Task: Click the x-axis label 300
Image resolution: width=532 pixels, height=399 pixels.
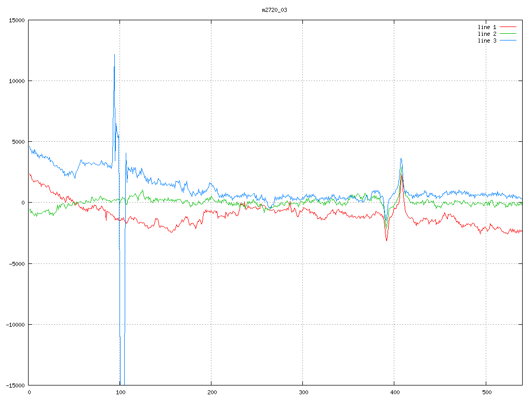Action: (x=303, y=393)
